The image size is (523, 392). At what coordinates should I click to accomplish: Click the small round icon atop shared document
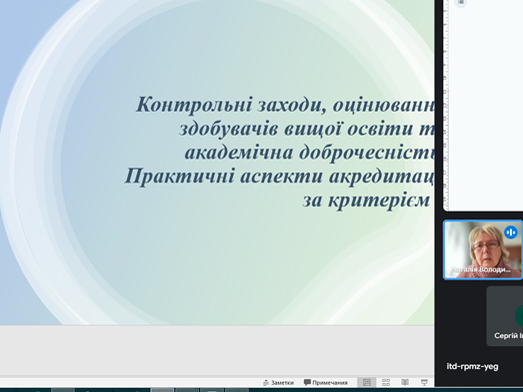point(461,3)
